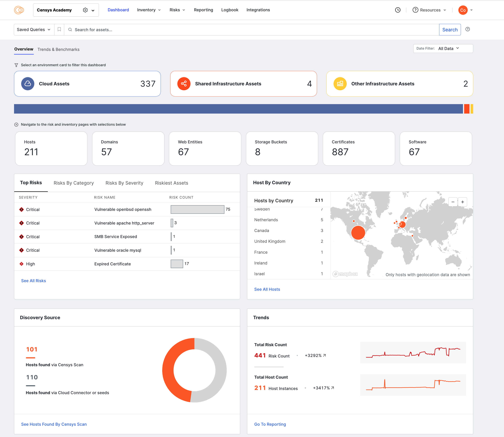
Task: Open the history clock icon
Action: pyautogui.click(x=398, y=10)
